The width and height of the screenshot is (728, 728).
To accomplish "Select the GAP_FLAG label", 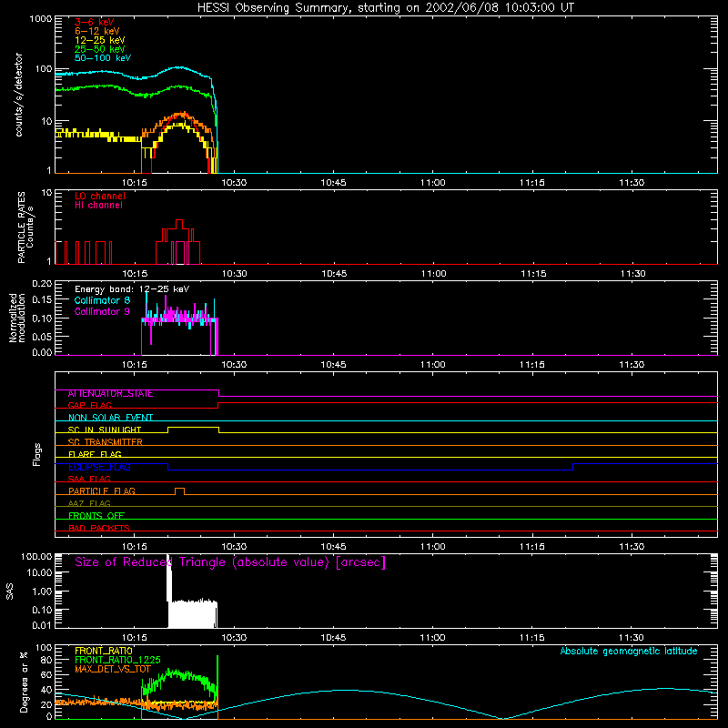I will coord(89,405).
